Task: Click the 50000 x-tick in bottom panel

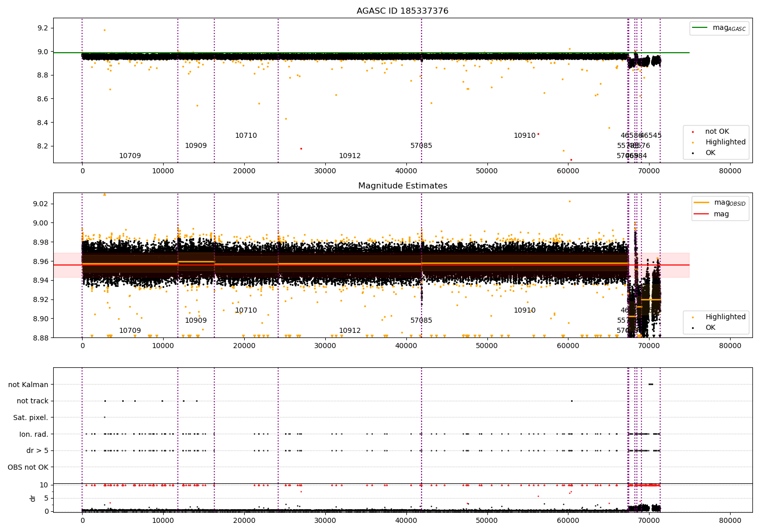Action: (487, 520)
